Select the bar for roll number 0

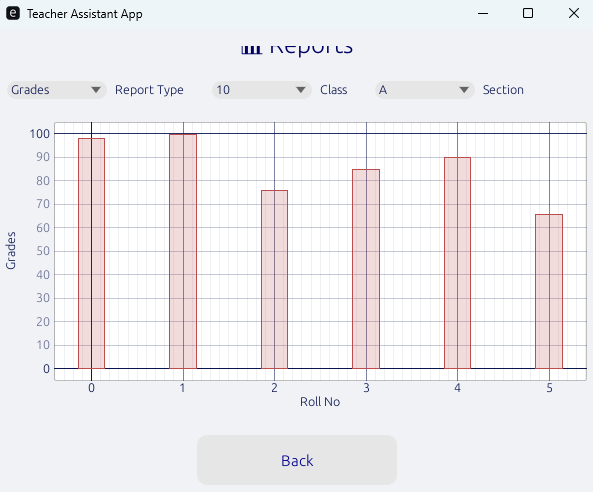pyautogui.click(x=92, y=253)
